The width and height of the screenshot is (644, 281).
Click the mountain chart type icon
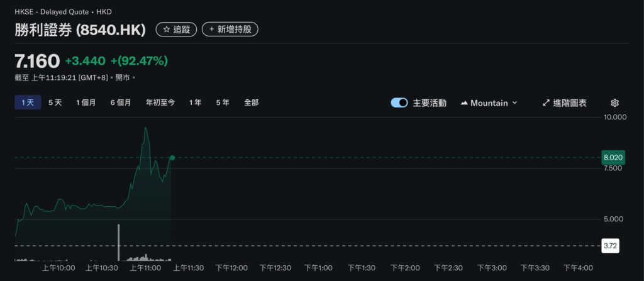pyautogui.click(x=464, y=102)
